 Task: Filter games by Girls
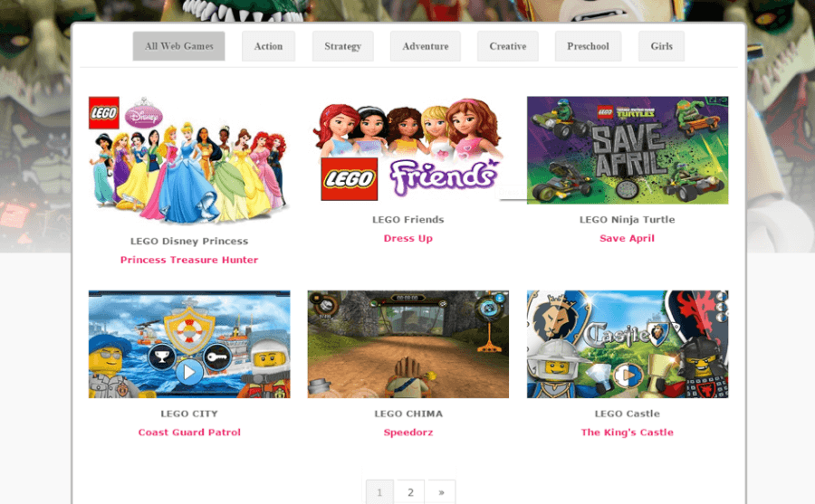click(x=661, y=46)
